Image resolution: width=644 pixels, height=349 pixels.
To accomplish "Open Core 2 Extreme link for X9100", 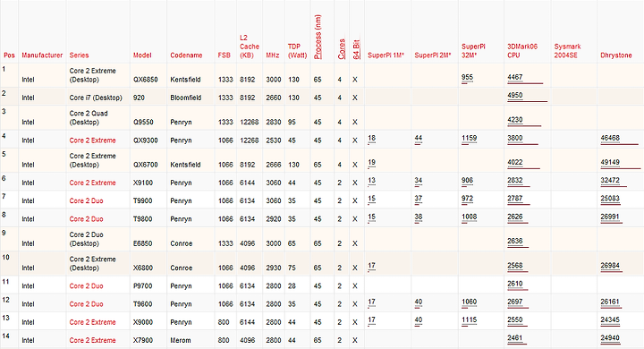I will click(92, 183).
